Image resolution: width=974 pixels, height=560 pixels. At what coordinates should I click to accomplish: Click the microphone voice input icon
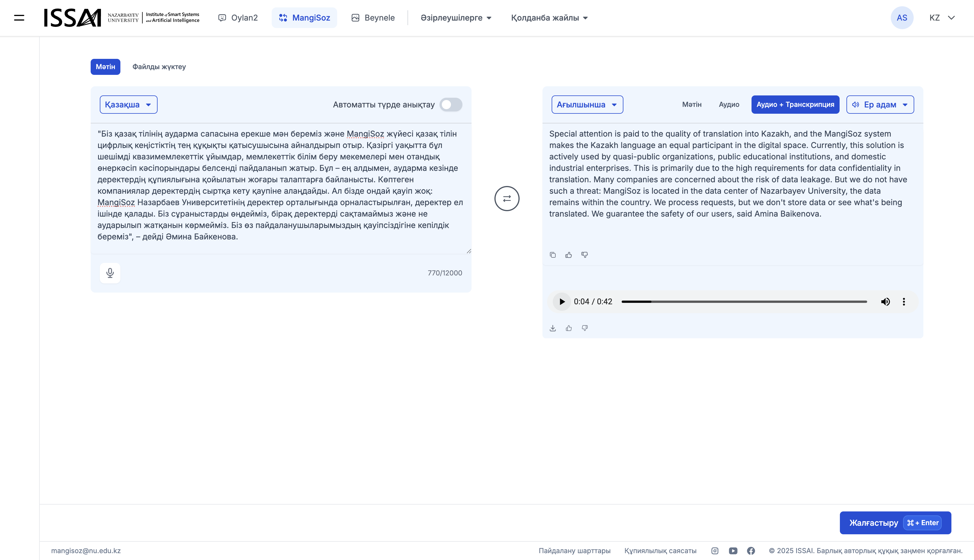(x=110, y=273)
